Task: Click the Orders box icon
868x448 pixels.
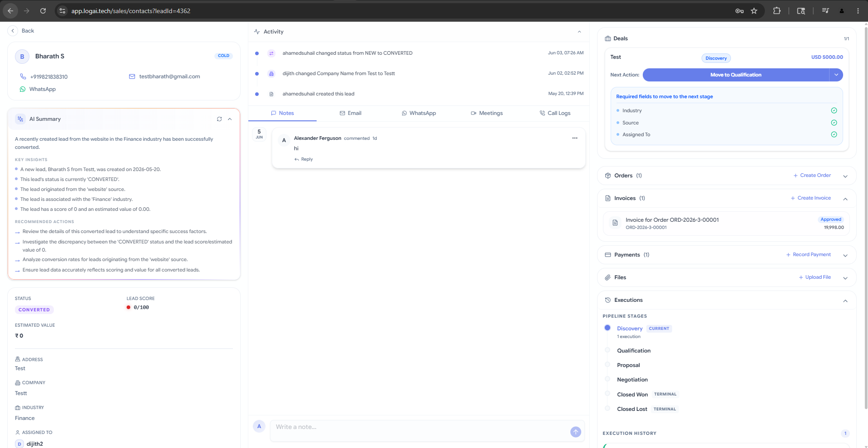Action: pyautogui.click(x=608, y=176)
